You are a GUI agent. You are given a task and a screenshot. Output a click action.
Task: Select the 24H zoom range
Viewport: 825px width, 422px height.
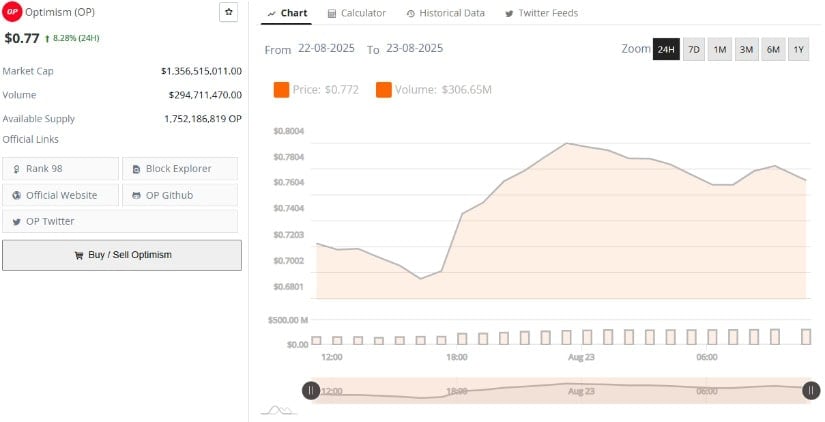point(666,49)
